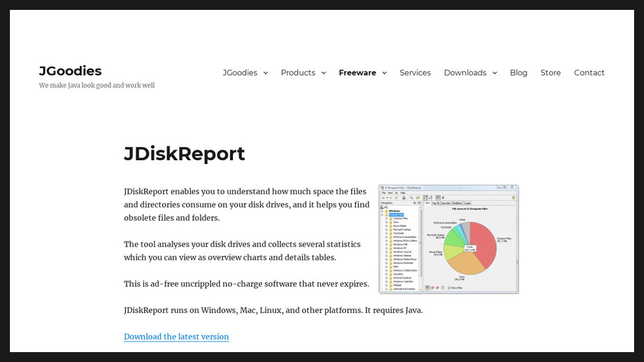This screenshot has width=644, height=362.
Task: Open the Freeware menu item
Action: [x=357, y=73]
